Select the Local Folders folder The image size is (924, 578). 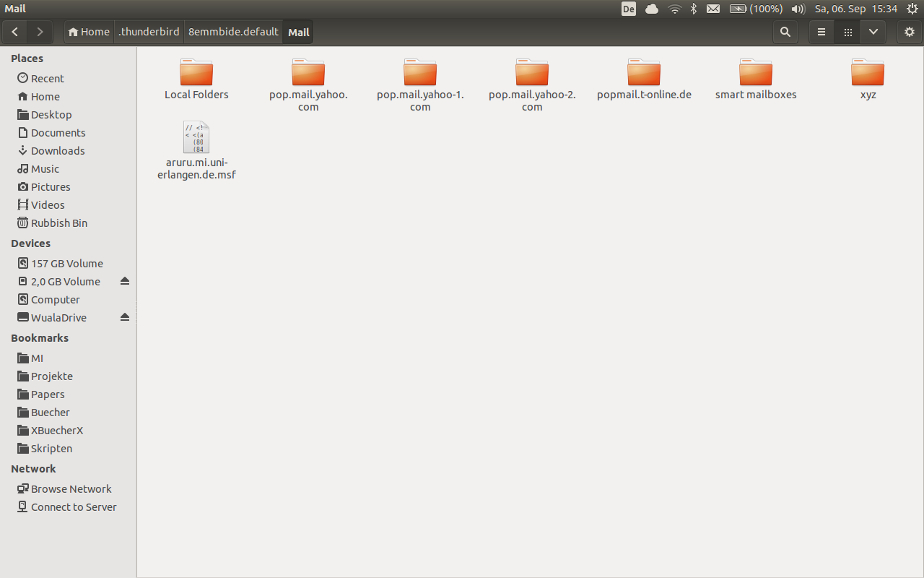tap(196, 74)
